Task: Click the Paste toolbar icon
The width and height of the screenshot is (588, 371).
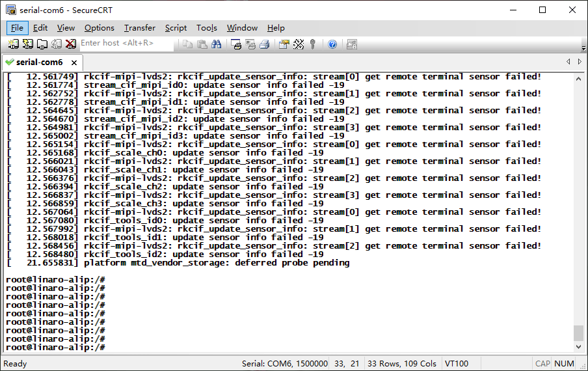Action: (x=202, y=44)
